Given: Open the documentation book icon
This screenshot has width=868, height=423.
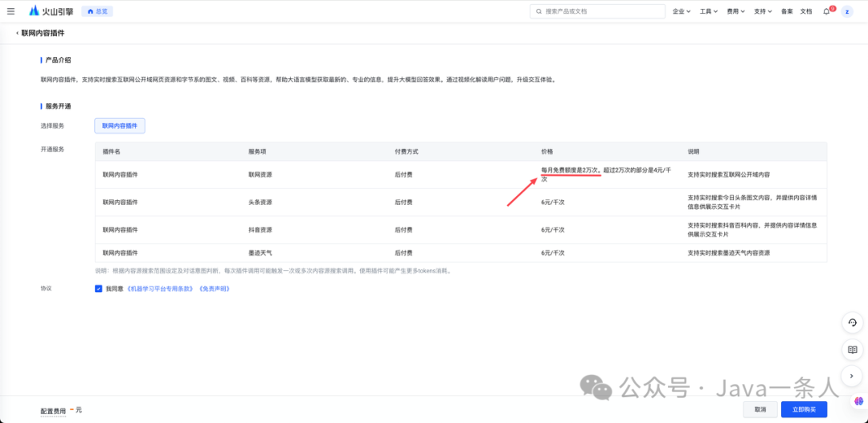Looking at the screenshot, I should 853,350.
